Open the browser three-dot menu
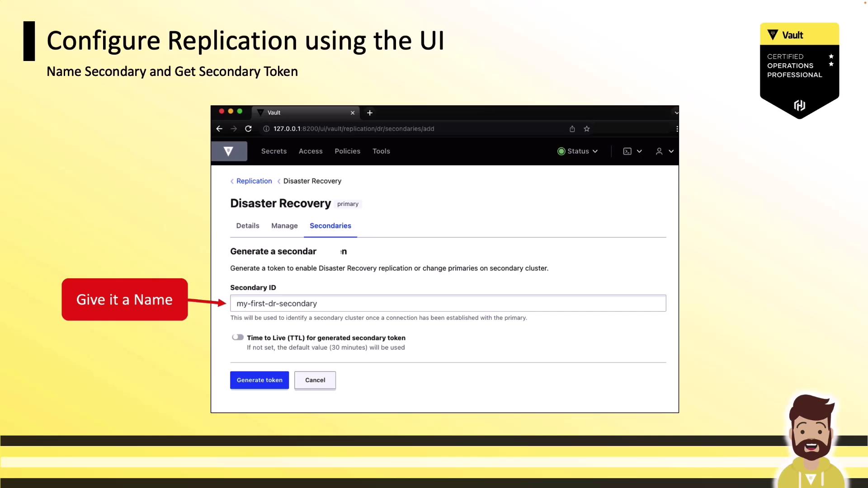This screenshot has height=488, width=868. [x=677, y=129]
